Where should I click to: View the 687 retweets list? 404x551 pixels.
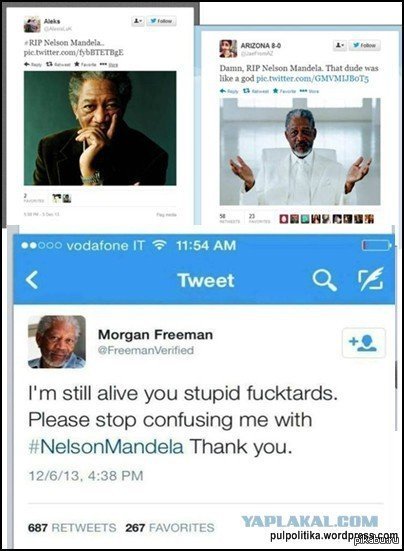click(72, 527)
